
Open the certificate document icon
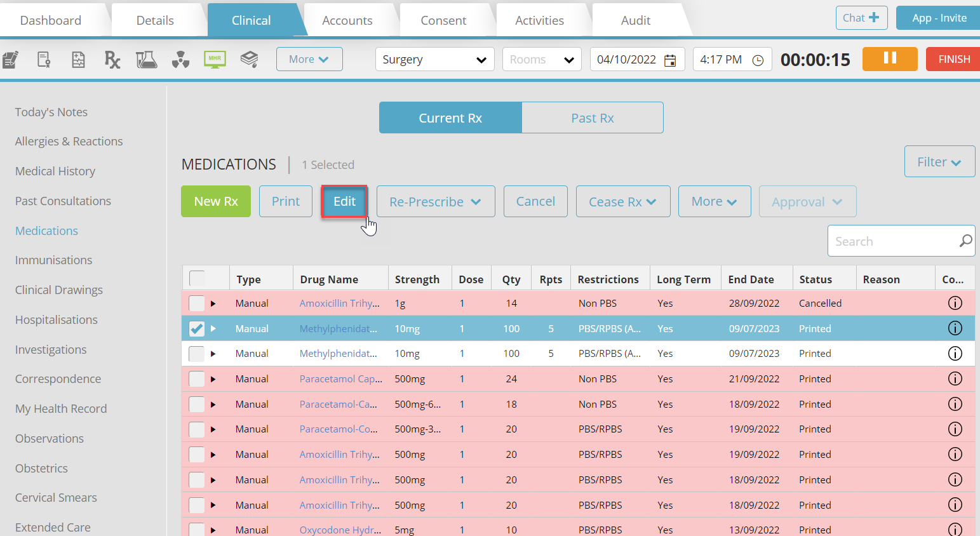[x=44, y=60]
